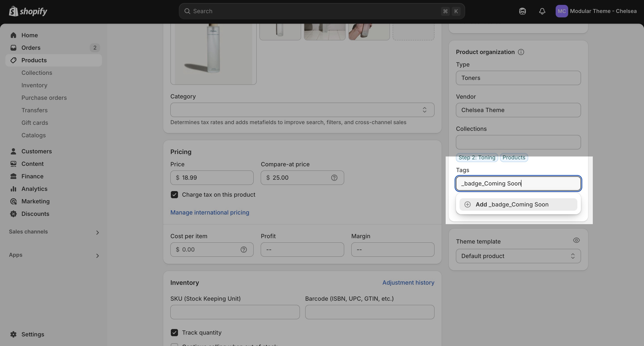Click Compare-at price help icon

(334, 178)
